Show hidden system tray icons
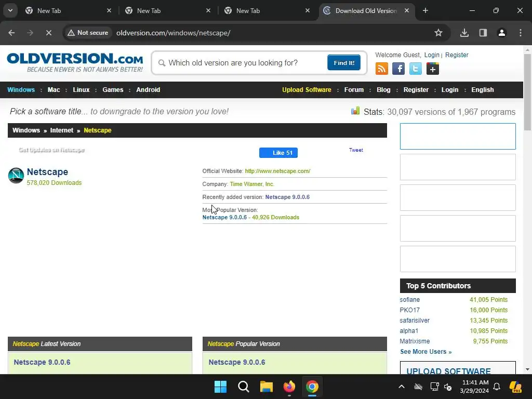532x399 pixels. 402,387
